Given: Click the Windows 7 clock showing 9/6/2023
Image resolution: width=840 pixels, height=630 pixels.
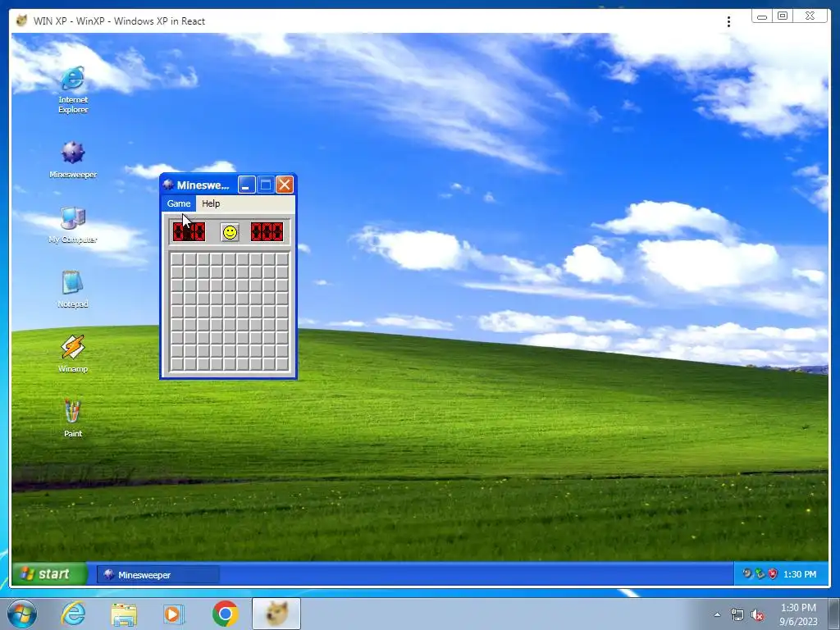Looking at the screenshot, I should pyautogui.click(x=798, y=614).
